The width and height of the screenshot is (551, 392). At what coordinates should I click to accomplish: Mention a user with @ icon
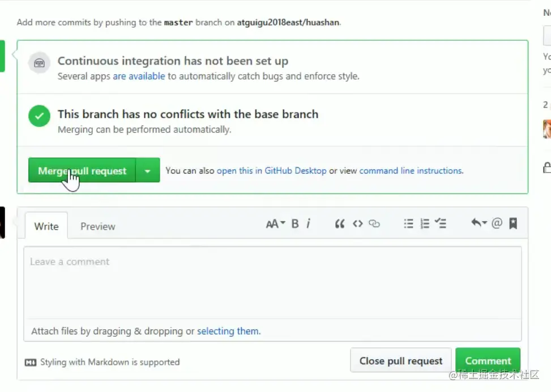(x=497, y=223)
